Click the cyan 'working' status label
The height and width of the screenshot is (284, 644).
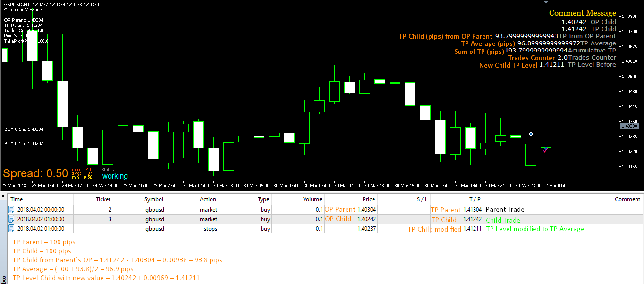tap(115, 176)
